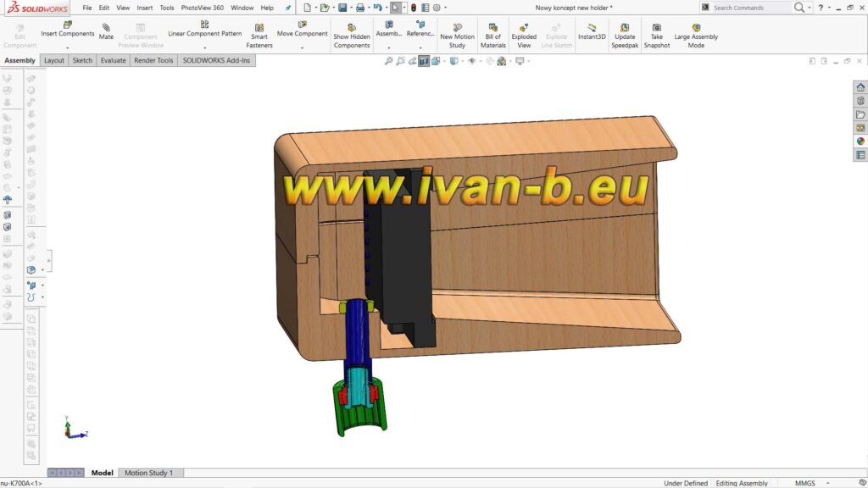Open the Tools menu
Viewport: 868px width, 488px height.
click(x=167, y=8)
